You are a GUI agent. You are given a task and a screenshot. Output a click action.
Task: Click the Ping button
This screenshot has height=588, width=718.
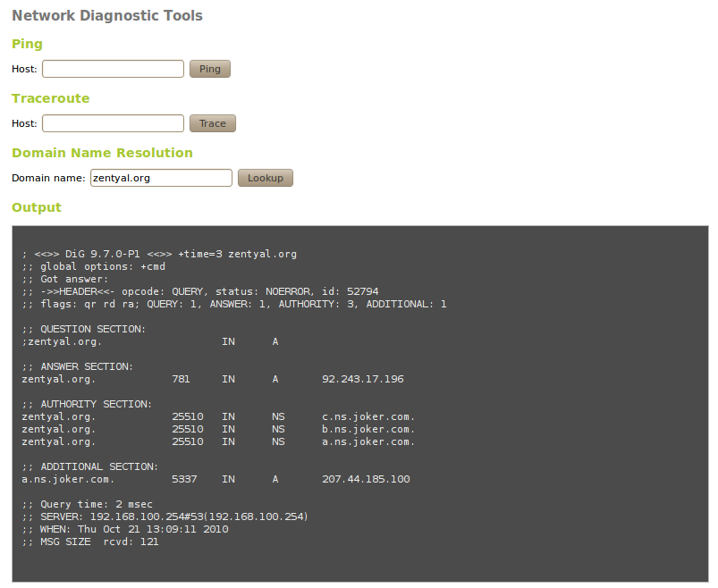(x=210, y=69)
